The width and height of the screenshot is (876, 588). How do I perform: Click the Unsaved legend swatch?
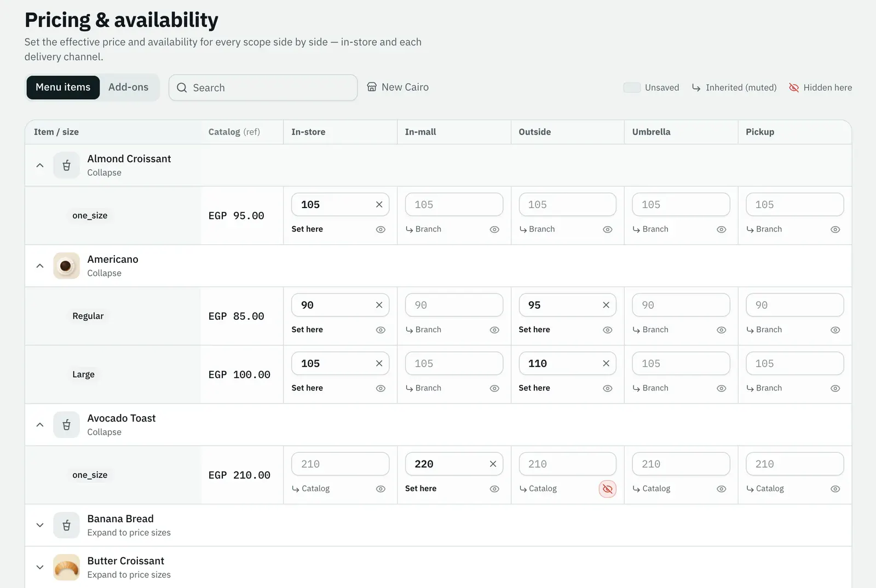(x=632, y=88)
